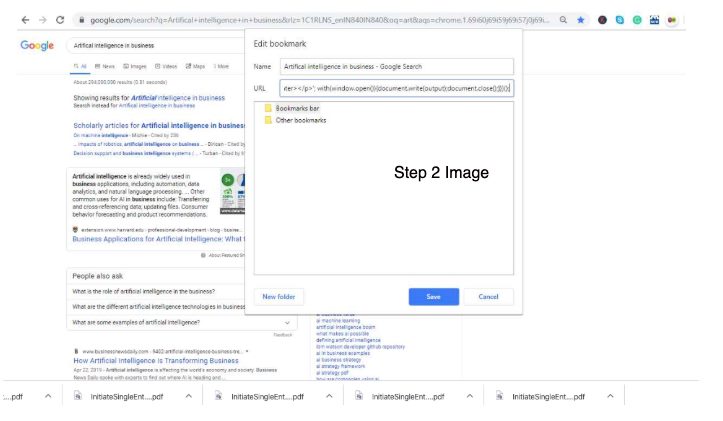Switch to the News search tab
The width and height of the screenshot is (723, 421).
105,66
